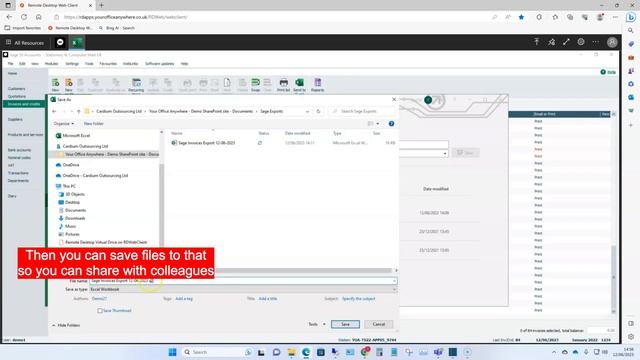Image resolution: width=640 pixels, height=360 pixels.
Task: Click the Search Sage Exports box
Action: 362,111
